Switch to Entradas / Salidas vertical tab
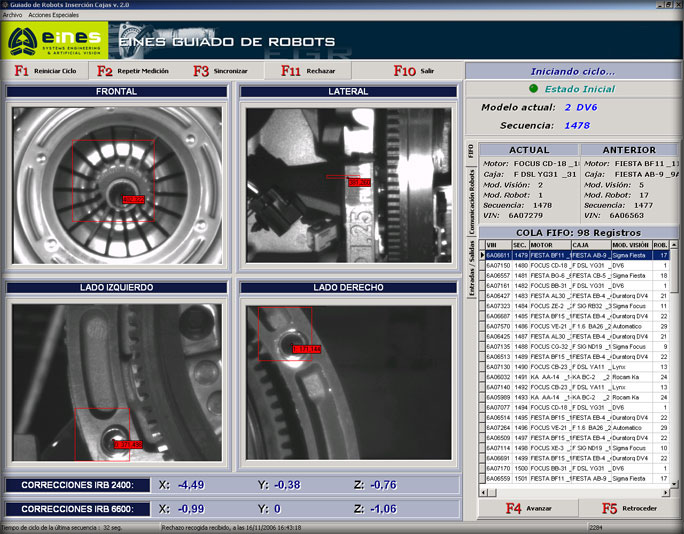Image resolution: width=684 pixels, height=534 pixels. [x=471, y=267]
